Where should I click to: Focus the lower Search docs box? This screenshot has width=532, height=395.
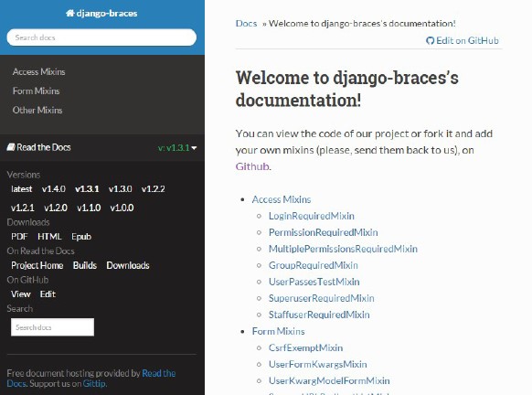pyautogui.click(x=52, y=327)
